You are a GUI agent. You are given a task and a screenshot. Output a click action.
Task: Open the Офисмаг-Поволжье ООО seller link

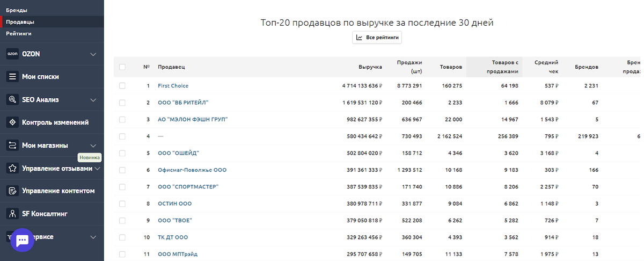192,170
